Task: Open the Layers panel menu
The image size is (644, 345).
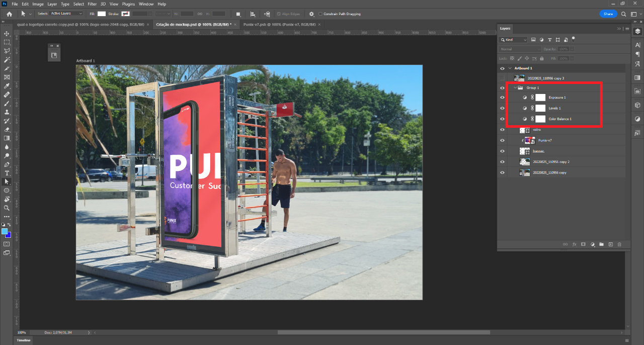Action: [x=626, y=29]
